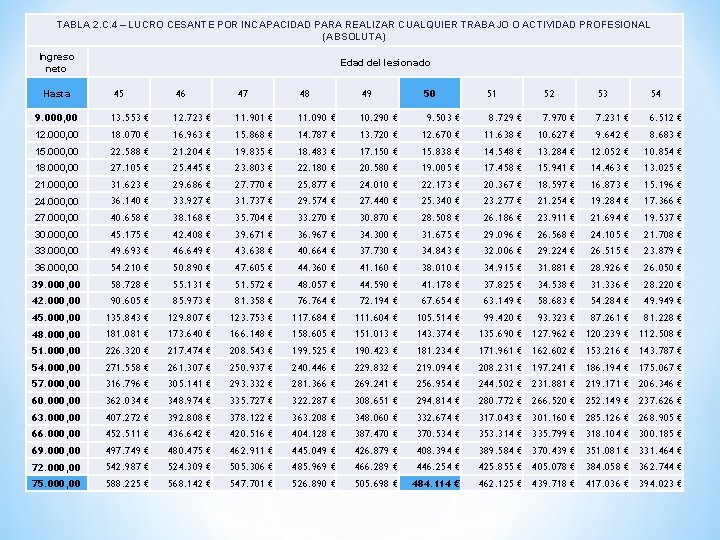Click the cell value 105.514 €
Image resolution: width=720 pixels, height=540 pixels.
tap(438, 318)
